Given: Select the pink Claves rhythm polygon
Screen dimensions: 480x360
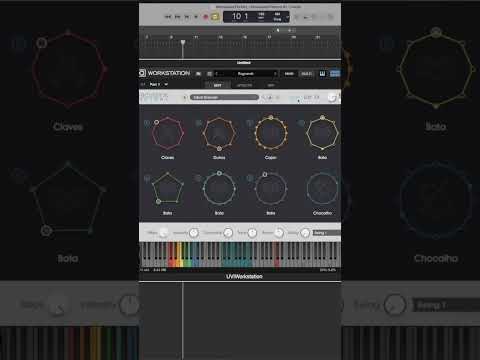Looking at the screenshot, I should [168, 133].
